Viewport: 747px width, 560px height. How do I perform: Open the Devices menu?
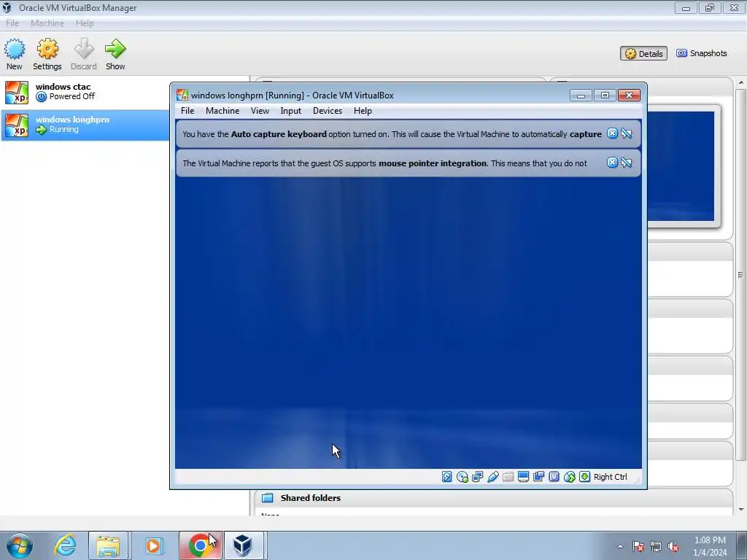pyautogui.click(x=328, y=111)
